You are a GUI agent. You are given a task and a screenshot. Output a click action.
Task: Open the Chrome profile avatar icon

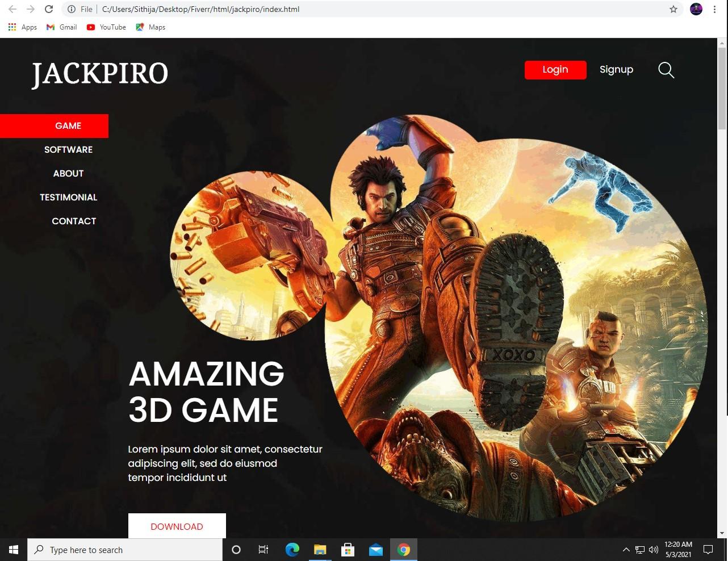tap(696, 9)
